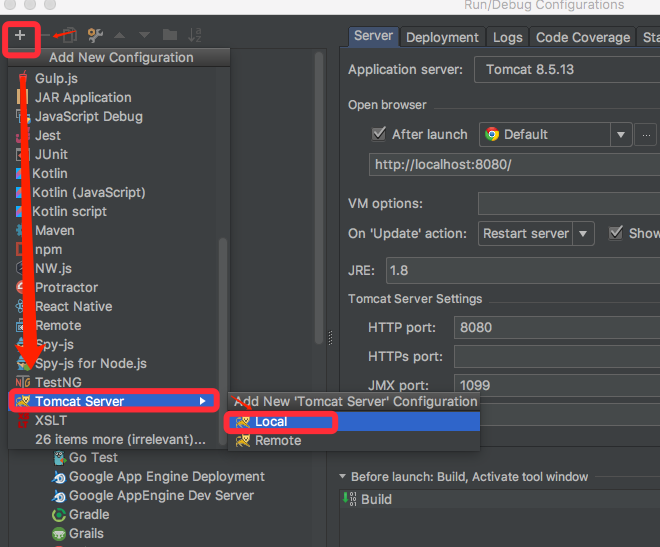Choose NW.js configuration type
The image size is (660, 547).
[114, 268]
